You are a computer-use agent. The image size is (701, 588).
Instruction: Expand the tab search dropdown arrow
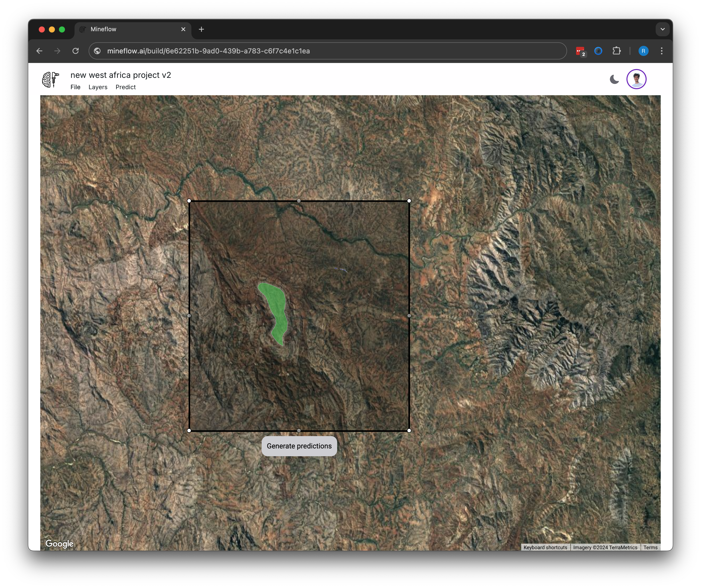tap(663, 29)
